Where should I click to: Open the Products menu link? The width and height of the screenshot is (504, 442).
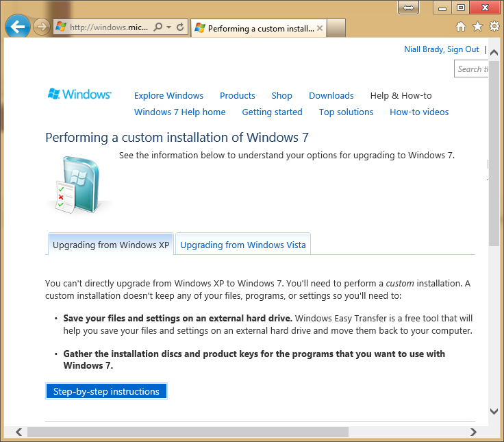pyautogui.click(x=237, y=95)
